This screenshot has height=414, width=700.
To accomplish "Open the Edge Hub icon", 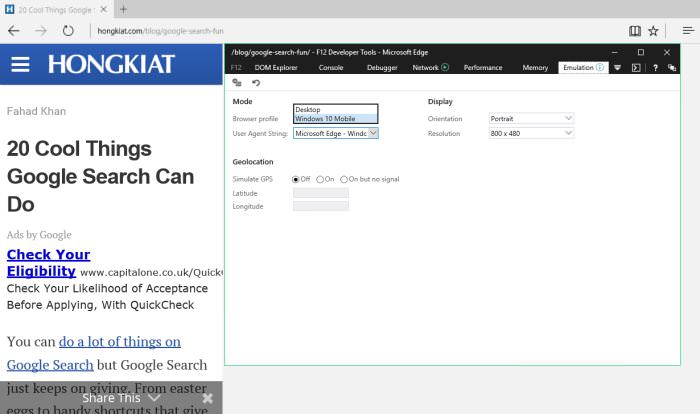I will click(688, 31).
